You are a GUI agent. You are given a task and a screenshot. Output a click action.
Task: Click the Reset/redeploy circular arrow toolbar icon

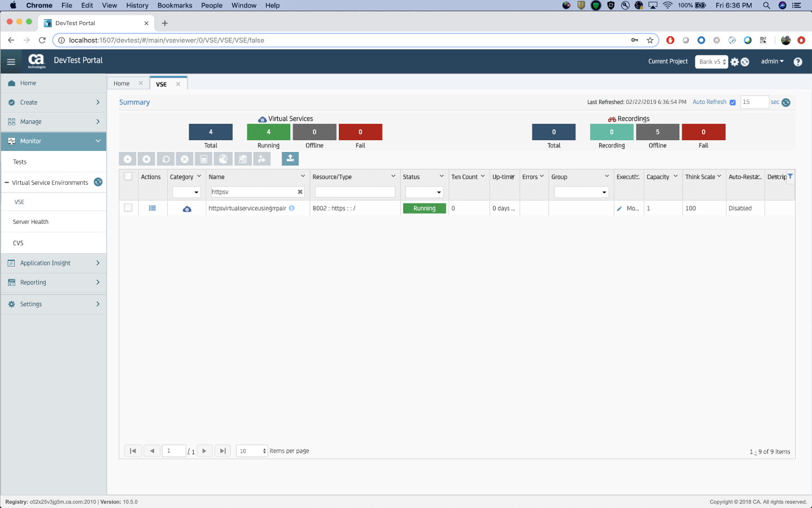(x=166, y=159)
